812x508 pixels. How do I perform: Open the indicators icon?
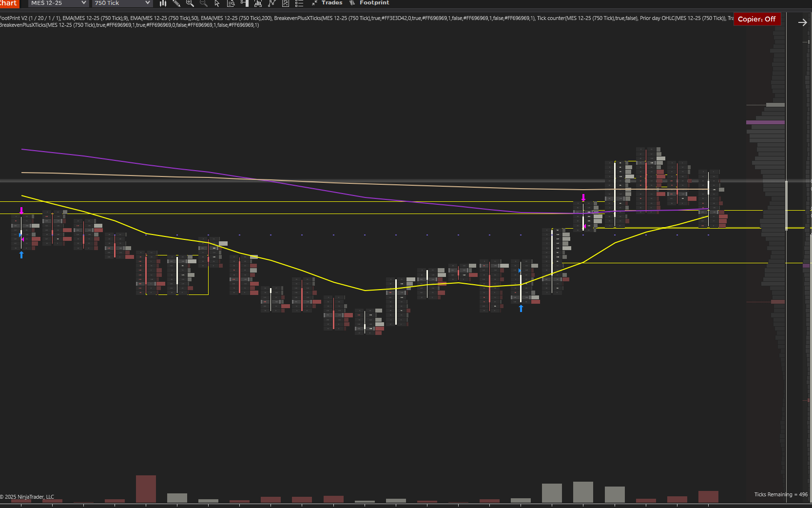(272, 3)
